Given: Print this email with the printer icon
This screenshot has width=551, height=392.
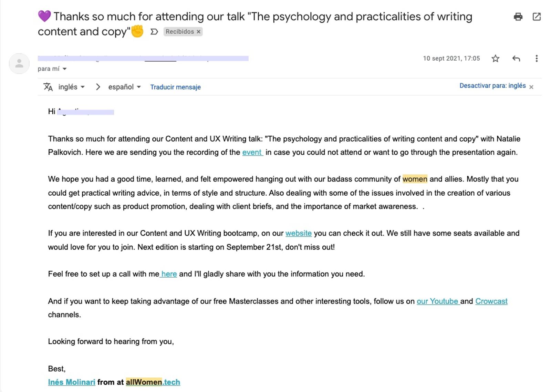Looking at the screenshot, I should [x=518, y=17].
